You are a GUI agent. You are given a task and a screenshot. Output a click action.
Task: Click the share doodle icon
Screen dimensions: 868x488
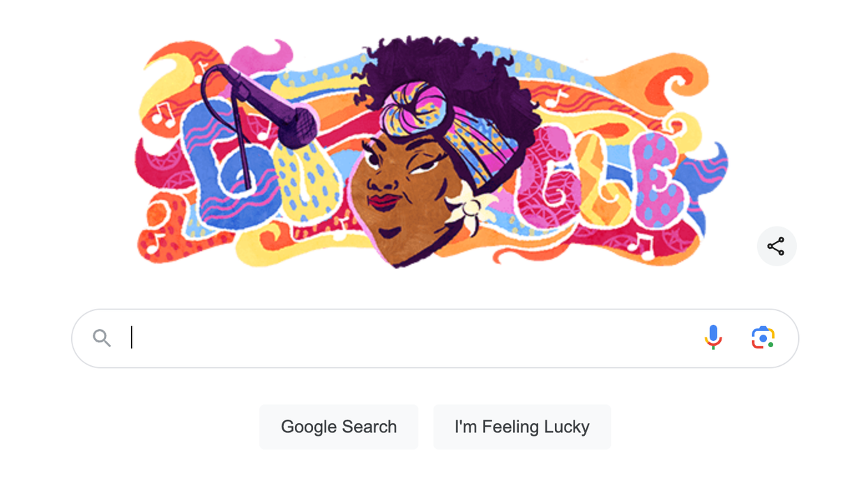click(x=776, y=246)
